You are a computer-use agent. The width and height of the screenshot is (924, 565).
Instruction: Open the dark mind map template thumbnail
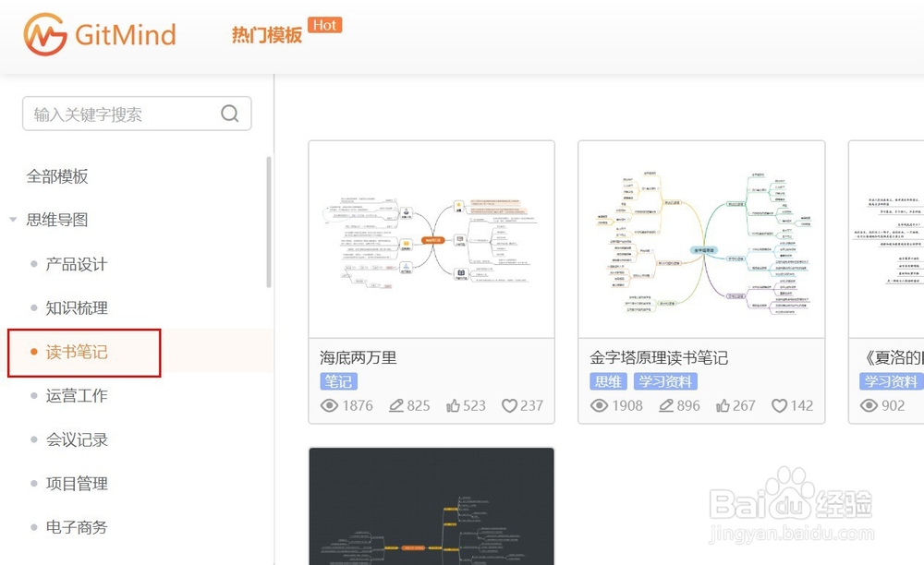pos(432,507)
